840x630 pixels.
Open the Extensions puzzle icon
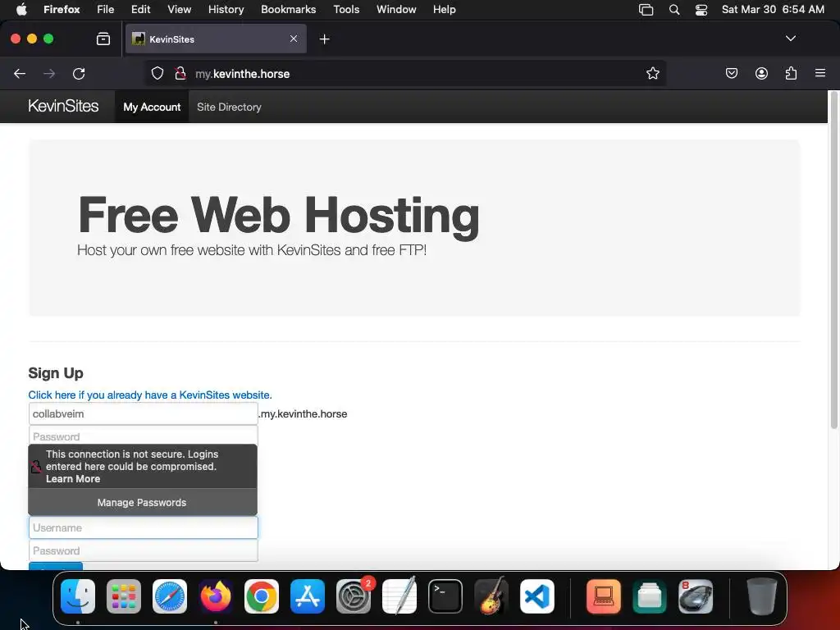(791, 73)
